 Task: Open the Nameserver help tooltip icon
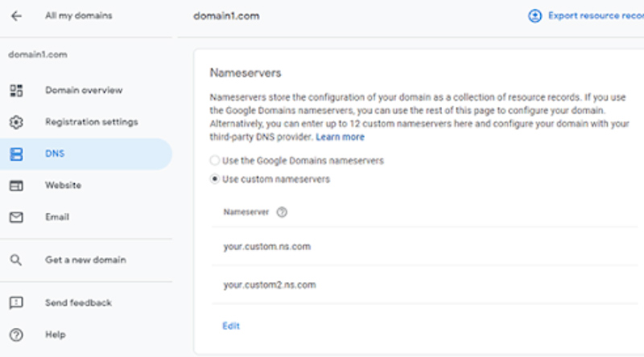(282, 212)
